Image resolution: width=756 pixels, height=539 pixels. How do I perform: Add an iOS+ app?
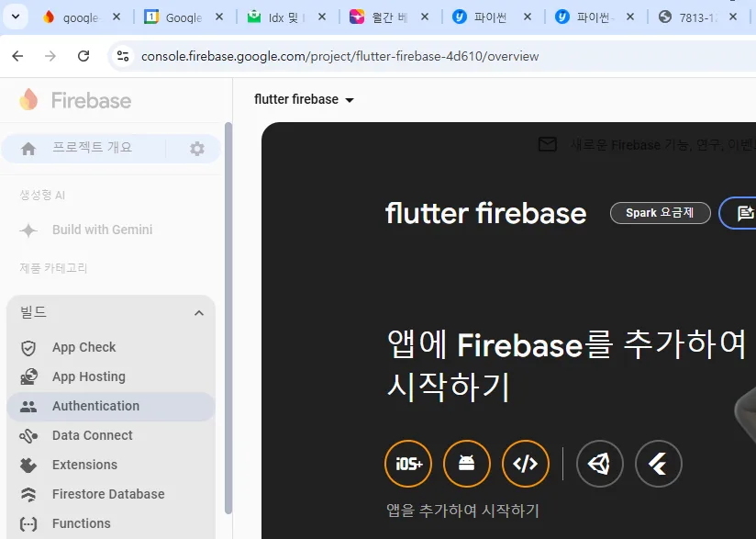click(408, 464)
